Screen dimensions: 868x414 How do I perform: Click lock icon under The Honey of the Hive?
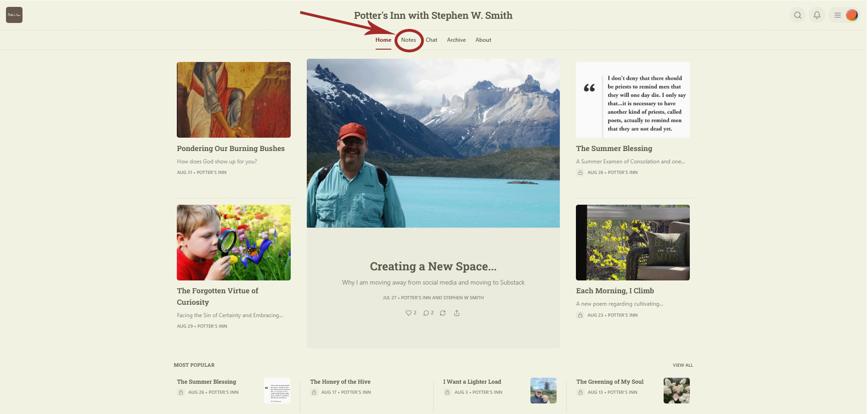314,392
